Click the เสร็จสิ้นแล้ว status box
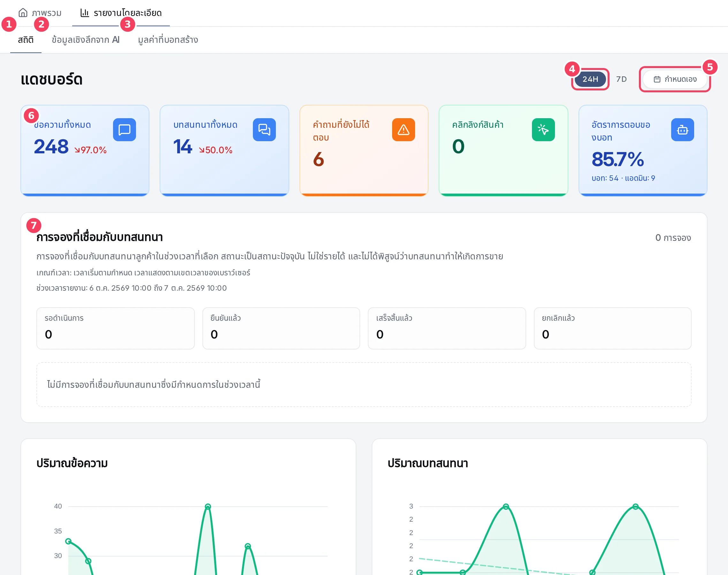This screenshot has height=575, width=728. point(447,328)
